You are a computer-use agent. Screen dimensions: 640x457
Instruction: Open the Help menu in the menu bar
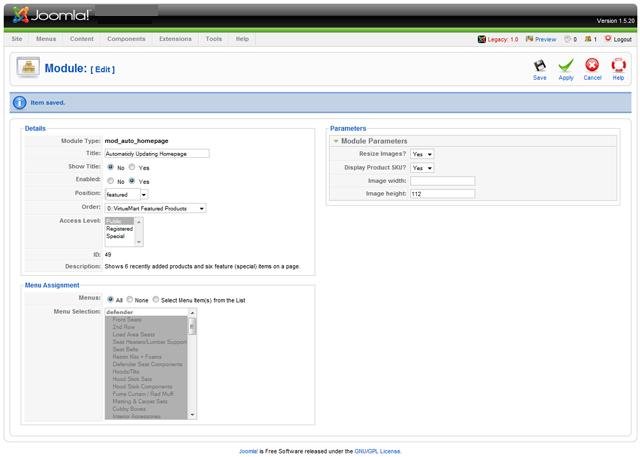242,39
